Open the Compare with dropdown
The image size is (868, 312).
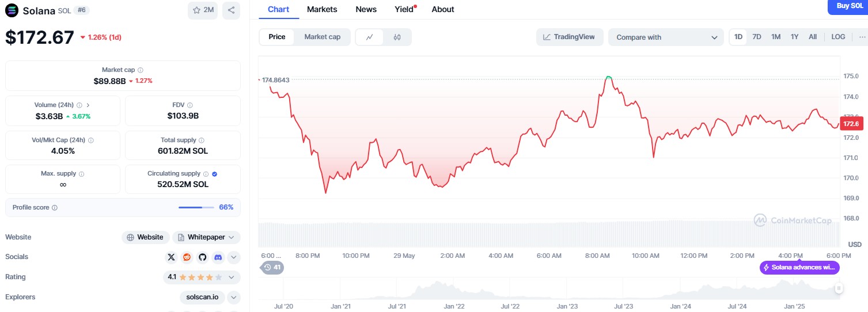(x=666, y=37)
